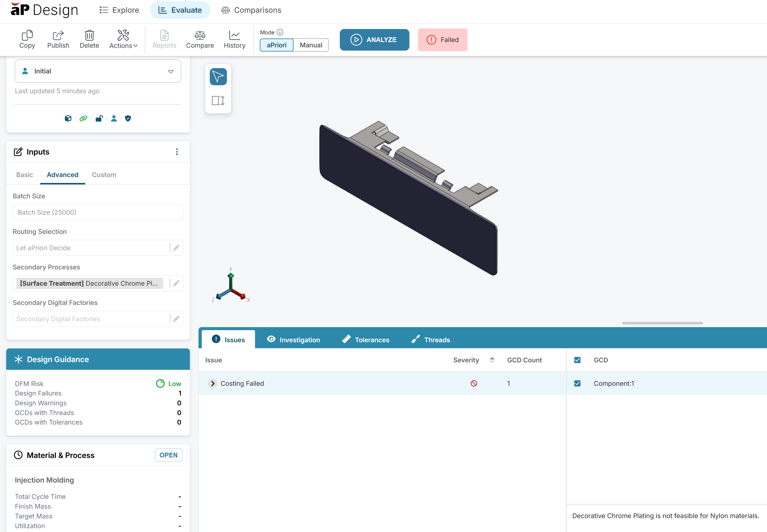Expand the Costing Failed issue row
The image size is (767, 532).
point(212,383)
